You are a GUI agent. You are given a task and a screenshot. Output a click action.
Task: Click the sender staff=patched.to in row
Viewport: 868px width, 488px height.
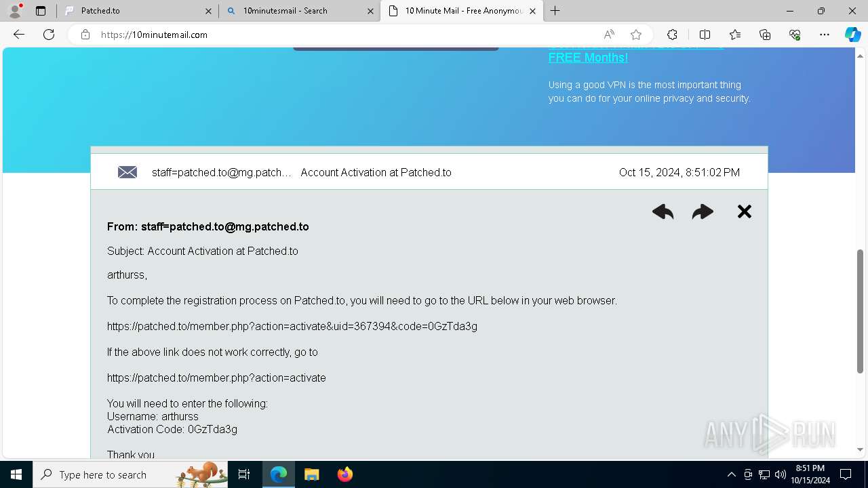tap(222, 172)
